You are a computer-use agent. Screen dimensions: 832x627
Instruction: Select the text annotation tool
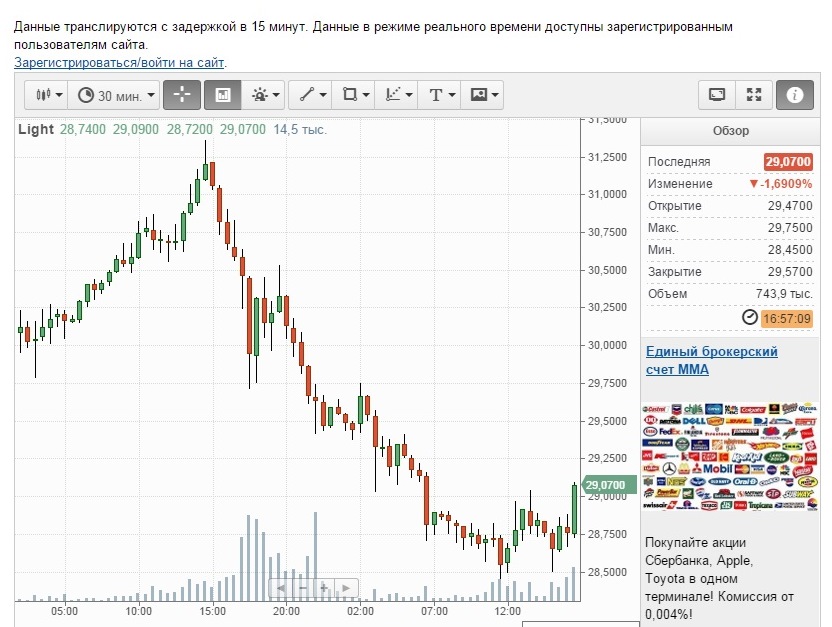[x=440, y=95]
